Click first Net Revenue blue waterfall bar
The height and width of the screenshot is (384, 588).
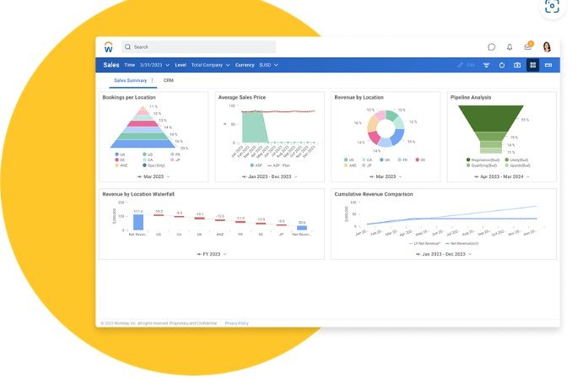pos(138,222)
